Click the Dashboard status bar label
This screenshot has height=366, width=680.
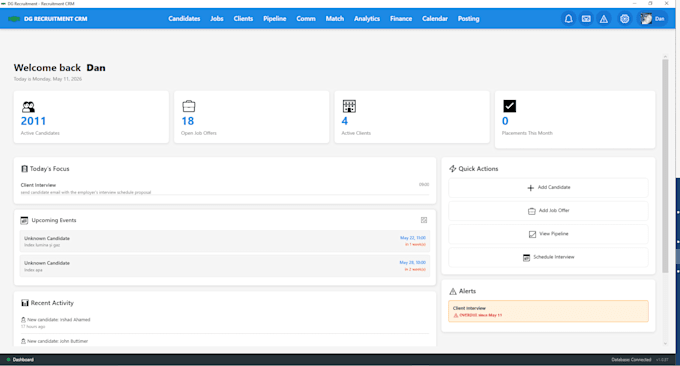pos(23,359)
